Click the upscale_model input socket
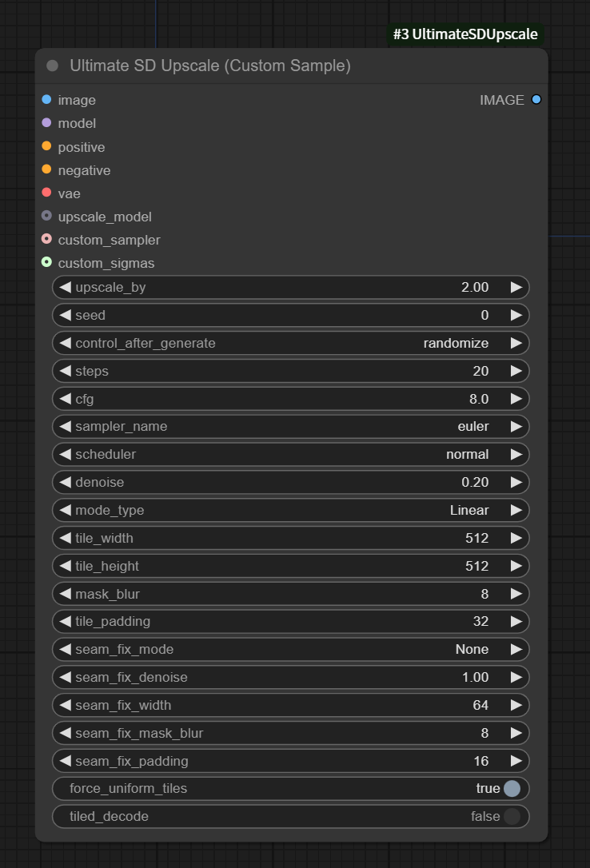This screenshot has height=868, width=590. [x=46, y=216]
